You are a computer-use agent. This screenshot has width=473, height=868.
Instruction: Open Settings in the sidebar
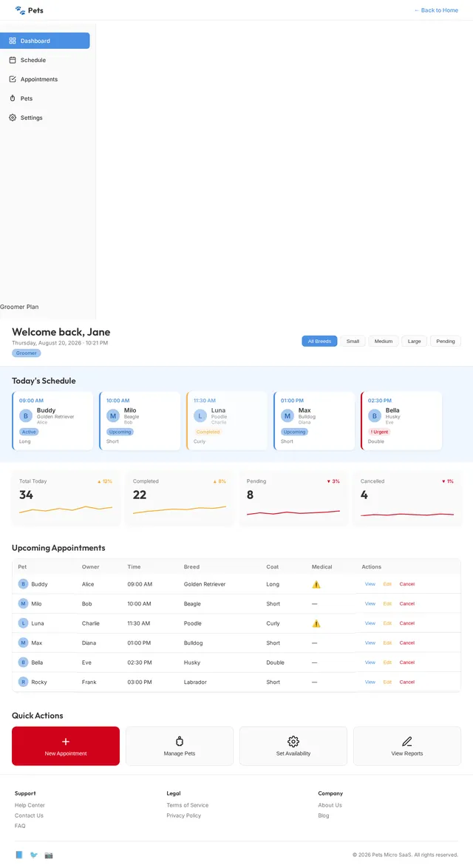click(45, 118)
